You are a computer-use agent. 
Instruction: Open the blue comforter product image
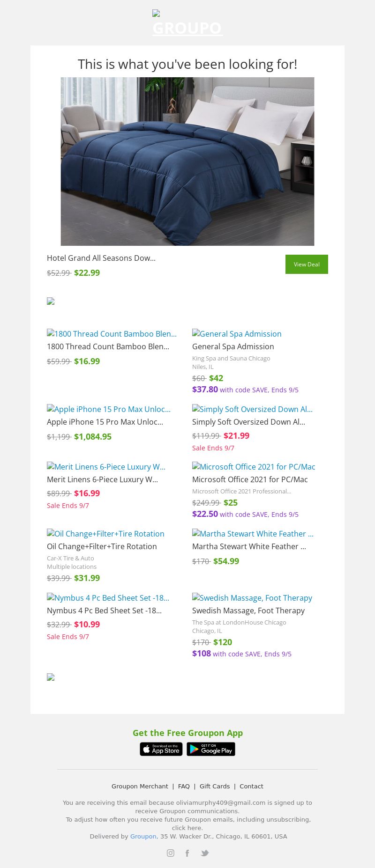click(187, 161)
